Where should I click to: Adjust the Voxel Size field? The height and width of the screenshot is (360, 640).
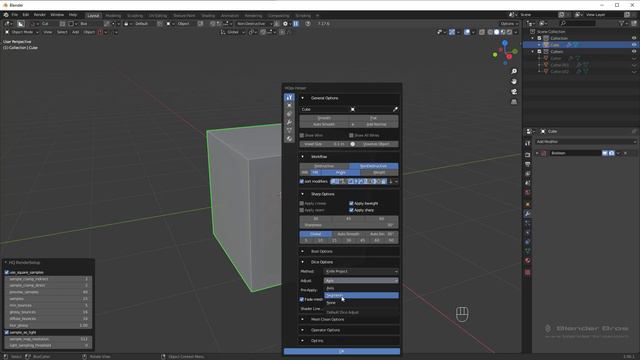click(x=324, y=144)
